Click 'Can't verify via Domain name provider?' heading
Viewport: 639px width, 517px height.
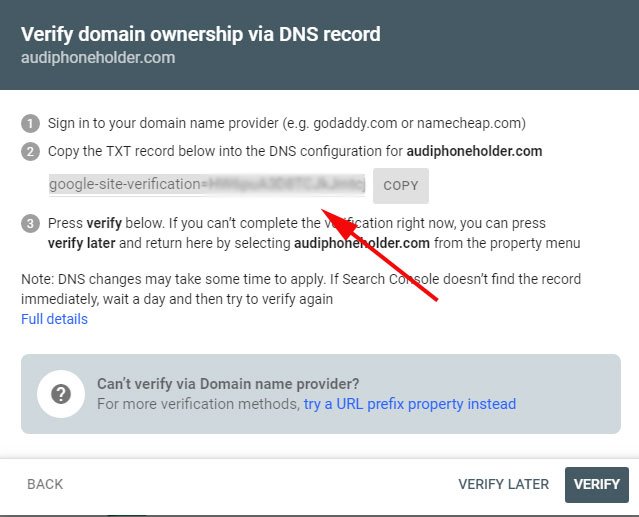[x=228, y=384]
